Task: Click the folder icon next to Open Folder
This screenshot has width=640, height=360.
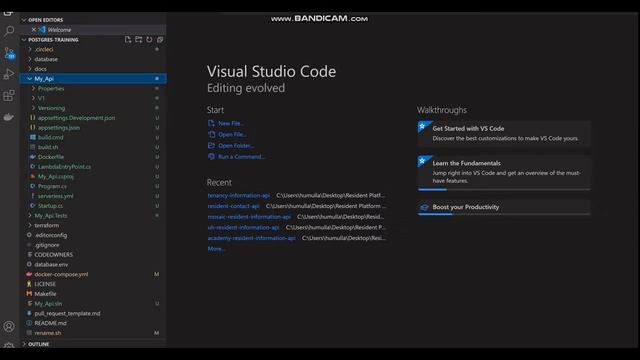Action: pyautogui.click(x=211, y=145)
